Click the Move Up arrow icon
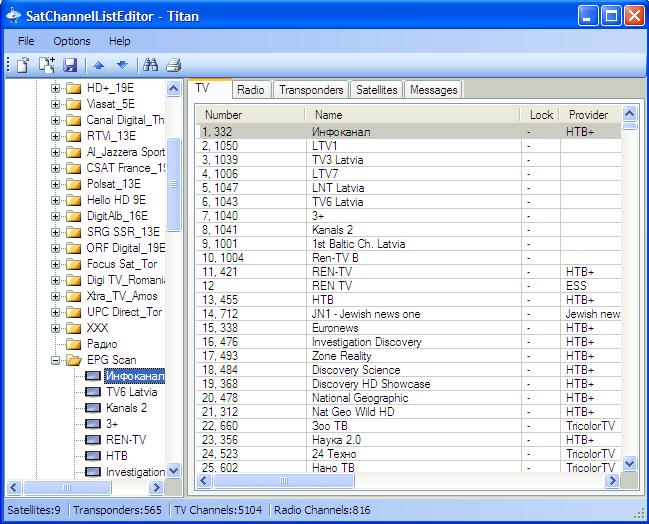This screenshot has height=524, width=649. (x=98, y=65)
